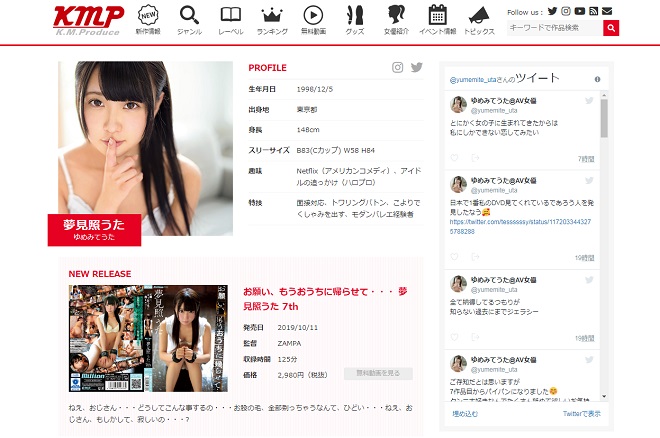Image resolution: width=660 pixels, height=438 pixels.
Task: Open the レーベル book nav icon
Action: (x=231, y=20)
